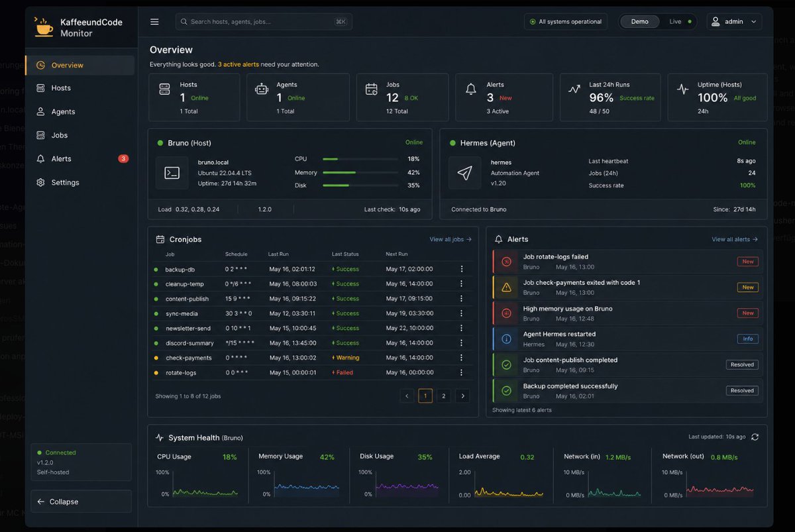
Task: Switch to Live mode
Action: coord(679,22)
